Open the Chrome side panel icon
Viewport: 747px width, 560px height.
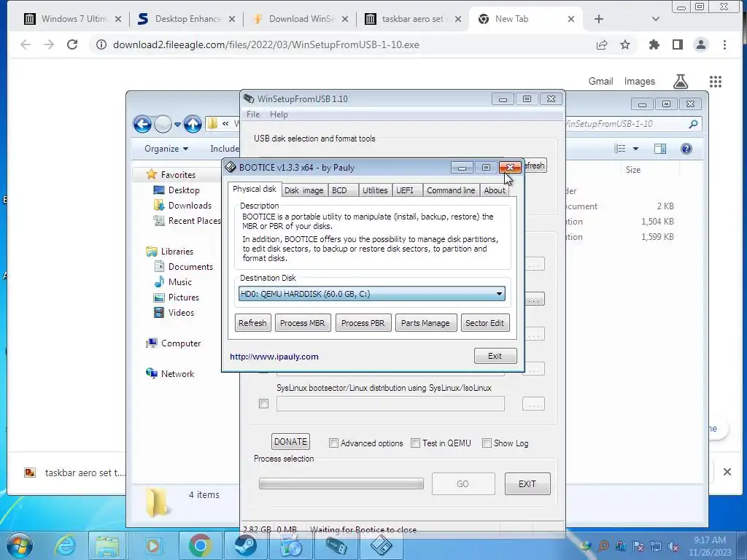pyautogui.click(x=678, y=44)
